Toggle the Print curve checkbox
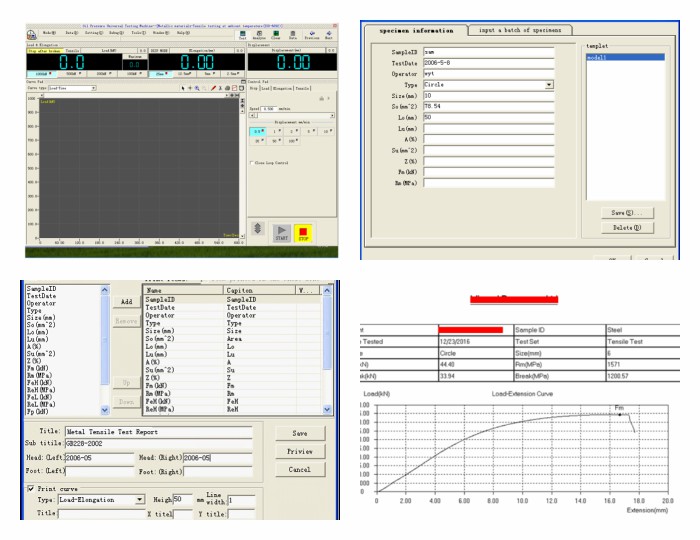This screenshot has height=540, width=700. [x=28, y=488]
